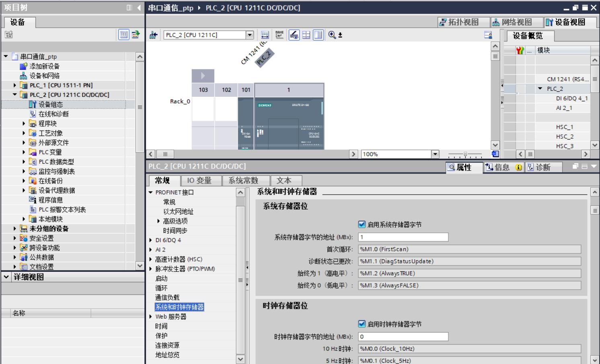This screenshot has width=600, height=364.
Task: Open the 系统常数 properties tab
Action: coord(243,180)
